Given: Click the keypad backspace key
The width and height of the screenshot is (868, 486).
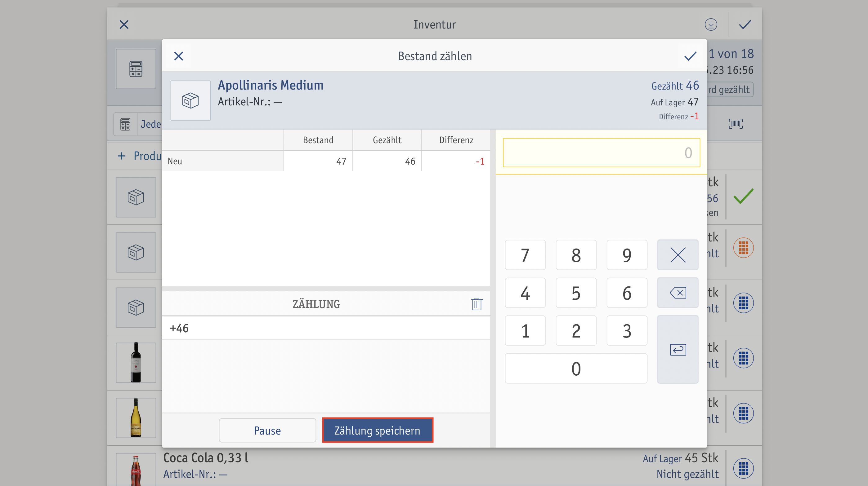Looking at the screenshot, I should tap(678, 293).
